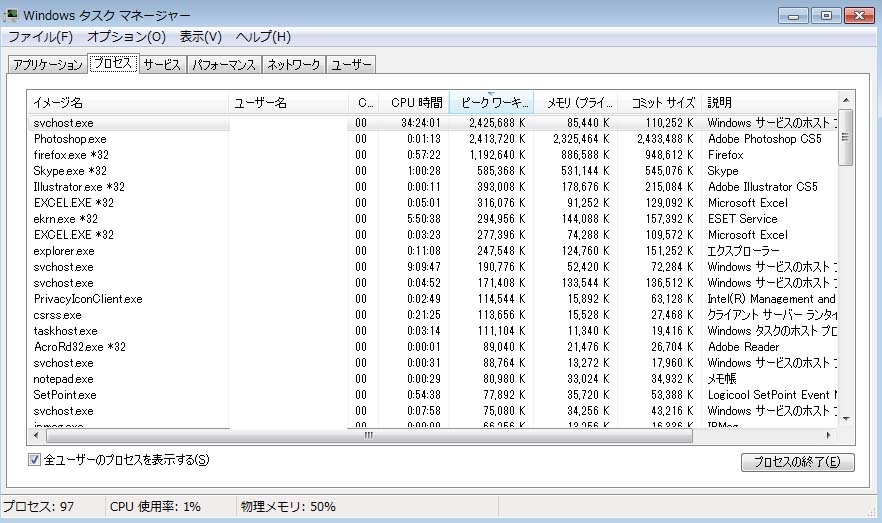Maximize the Task Manager window

click(826, 16)
